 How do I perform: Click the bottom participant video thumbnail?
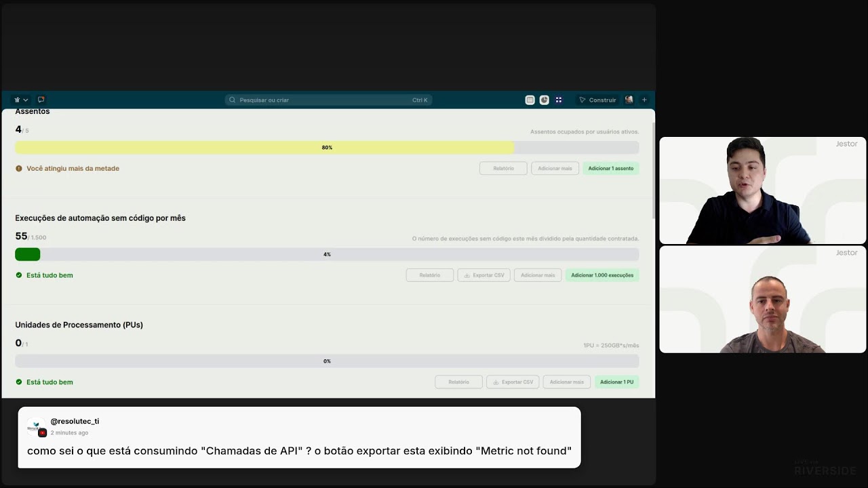(763, 299)
